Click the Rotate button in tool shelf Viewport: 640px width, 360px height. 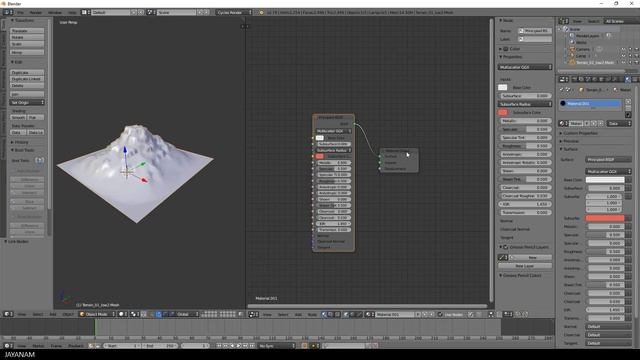pos(27,37)
